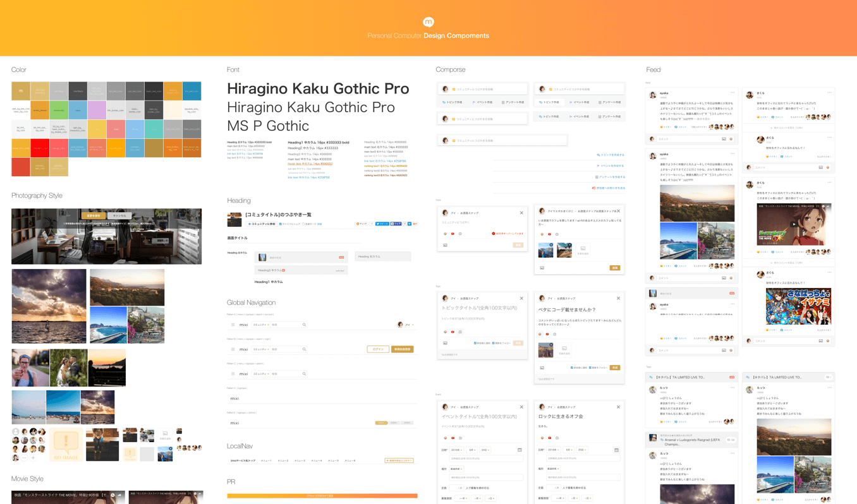Click the search magnifier icon in Pattern C navigation
This screenshot has width=857, height=504.
click(304, 374)
